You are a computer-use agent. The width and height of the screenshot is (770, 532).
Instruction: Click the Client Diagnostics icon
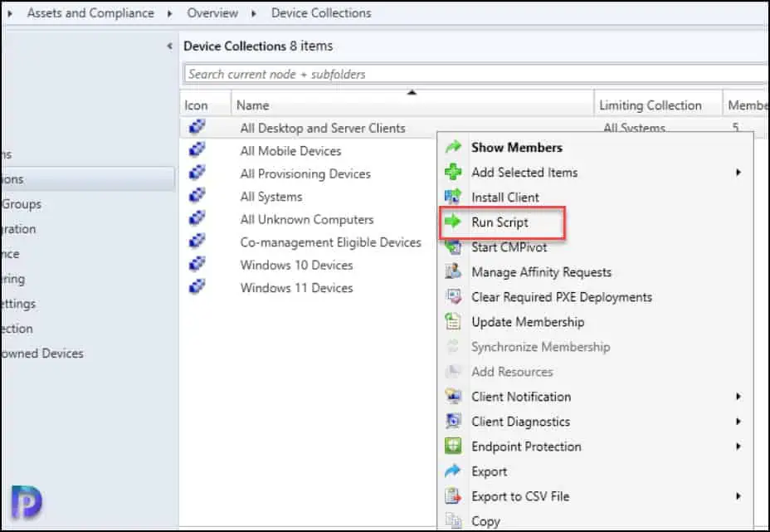(453, 421)
